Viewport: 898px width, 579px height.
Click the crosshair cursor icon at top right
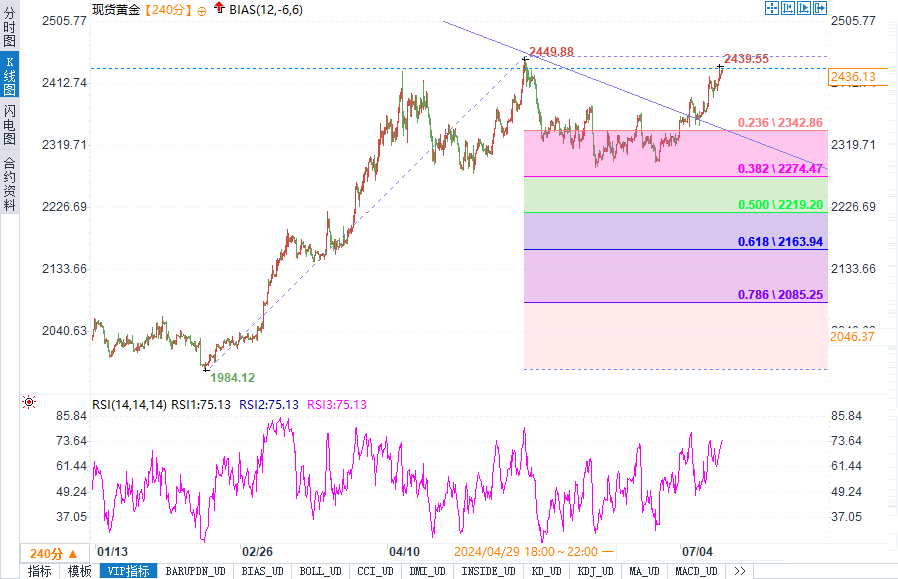click(771, 8)
